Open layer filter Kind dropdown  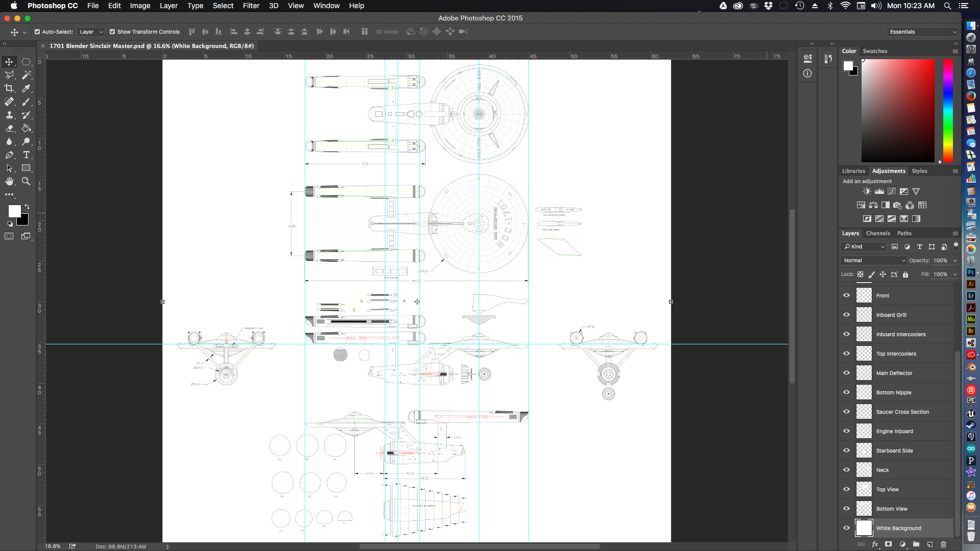(x=864, y=246)
